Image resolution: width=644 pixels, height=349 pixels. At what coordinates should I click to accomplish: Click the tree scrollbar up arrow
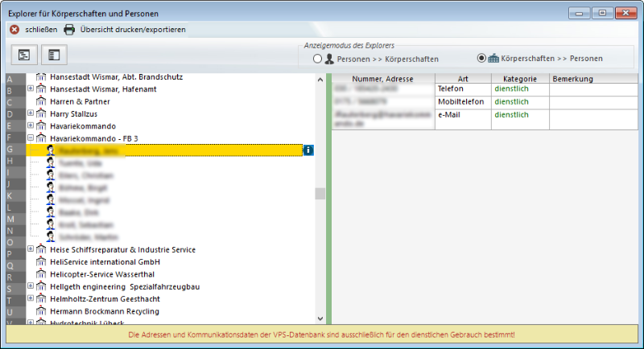click(x=320, y=80)
